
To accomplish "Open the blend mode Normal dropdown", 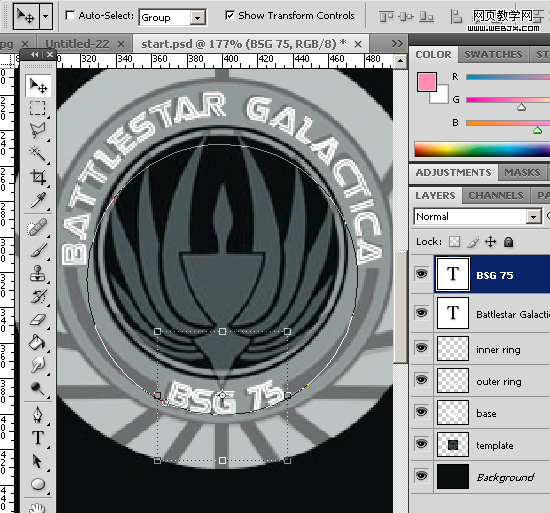I will pos(534,217).
